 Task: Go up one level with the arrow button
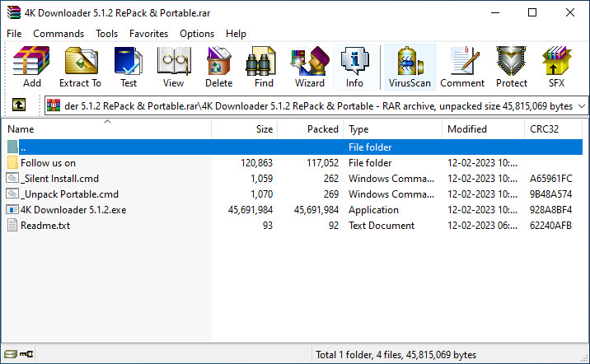pos(19,105)
